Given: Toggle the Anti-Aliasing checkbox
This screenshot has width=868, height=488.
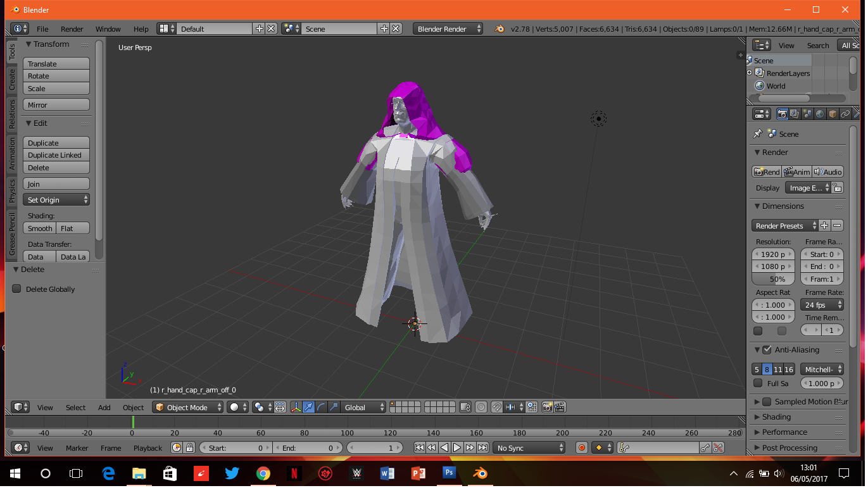Looking at the screenshot, I should (767, 350).
